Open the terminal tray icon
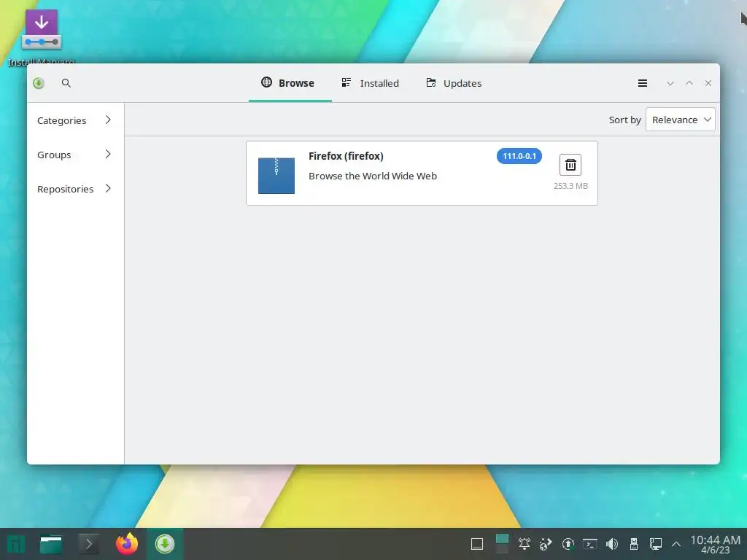The width and height of the screenshot is (747, 560). [589, 544]
